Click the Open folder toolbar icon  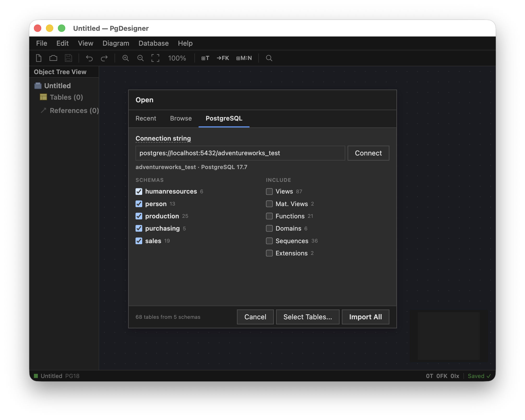click(x=53, y=58)
